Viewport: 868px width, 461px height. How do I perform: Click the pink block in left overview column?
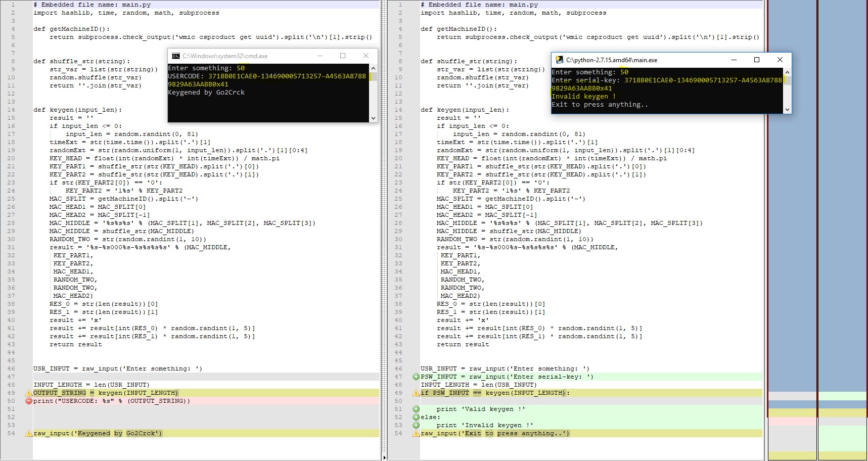(x=792, y=422)
